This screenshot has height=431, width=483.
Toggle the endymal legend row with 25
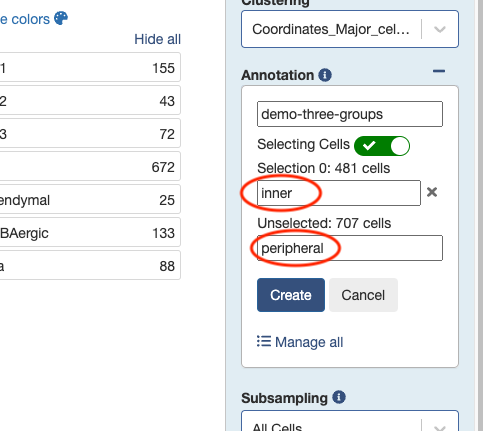coord(90,199)
